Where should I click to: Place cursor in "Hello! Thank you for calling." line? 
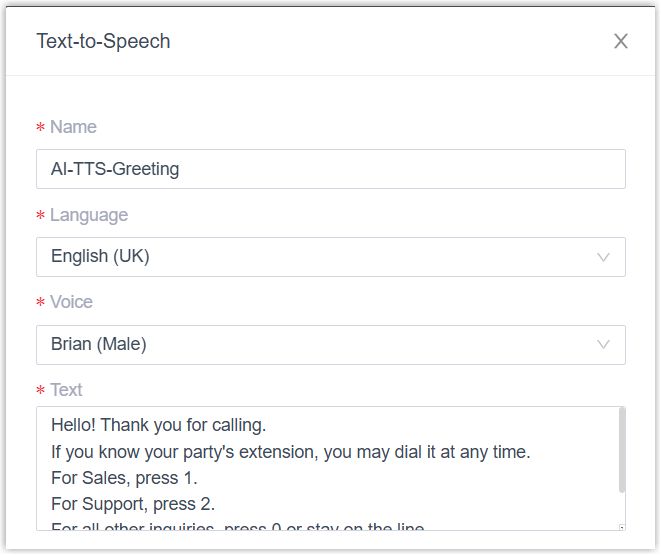click(158, 426)
